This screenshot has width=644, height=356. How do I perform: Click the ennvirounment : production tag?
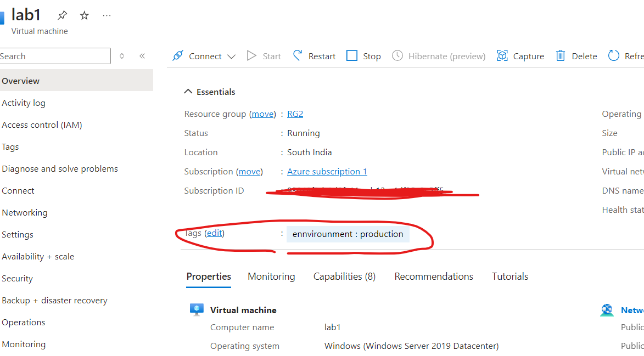coord(348,234)
